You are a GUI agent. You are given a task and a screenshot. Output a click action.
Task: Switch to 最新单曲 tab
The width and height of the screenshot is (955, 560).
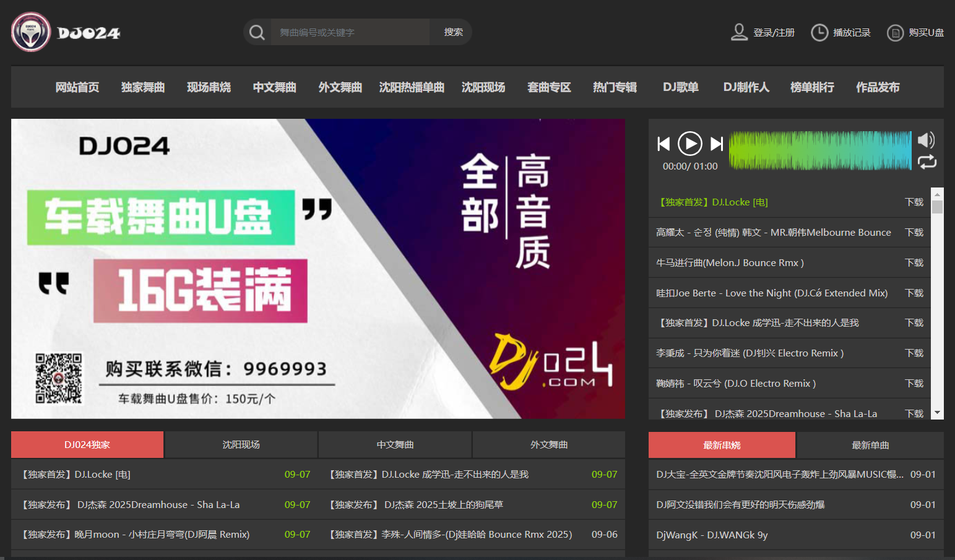point(870,445)
